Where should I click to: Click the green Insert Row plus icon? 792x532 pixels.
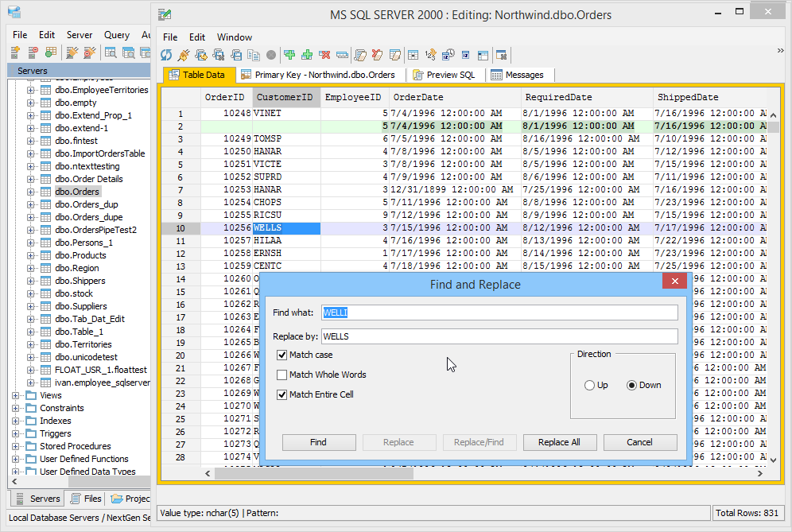tap(289, 55)
